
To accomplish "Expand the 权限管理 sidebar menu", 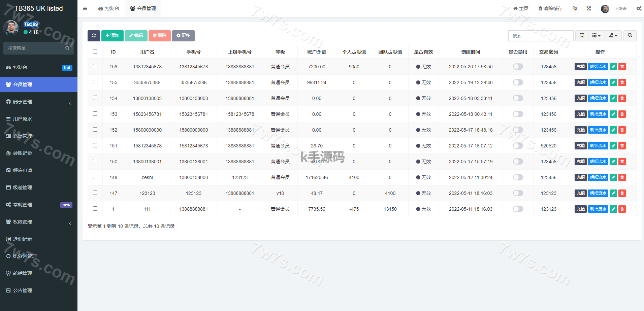I will coord(39,222).
